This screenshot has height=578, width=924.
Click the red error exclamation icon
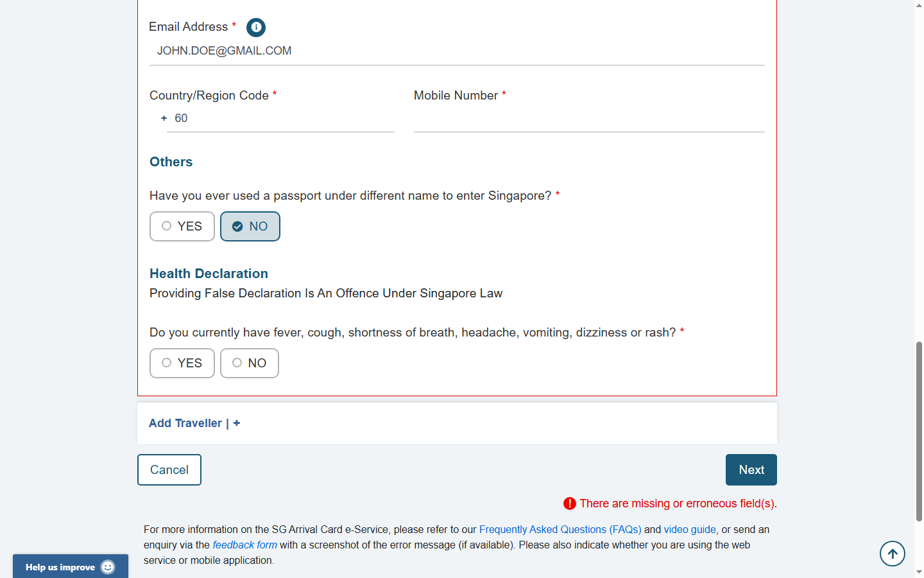click(x=569, y=504)
